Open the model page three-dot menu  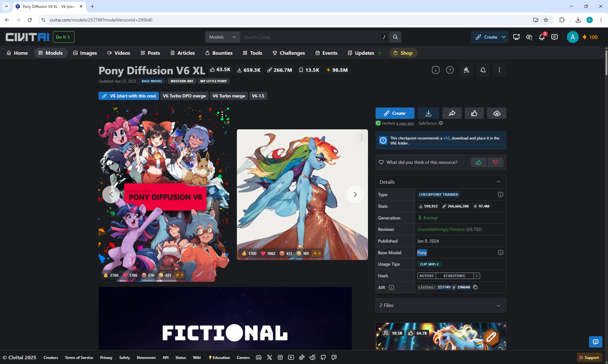click(499, 70)
